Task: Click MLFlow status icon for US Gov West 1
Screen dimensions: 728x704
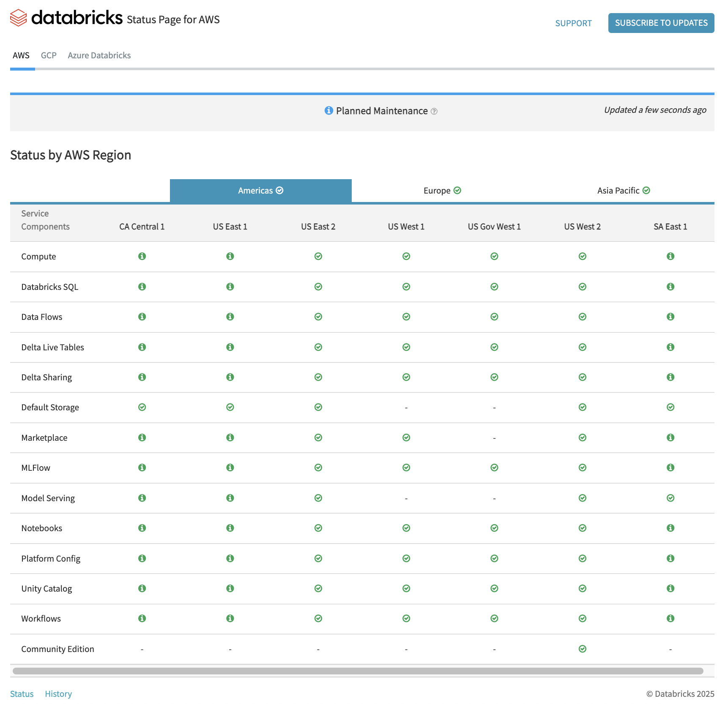Action: click(494, 467)
